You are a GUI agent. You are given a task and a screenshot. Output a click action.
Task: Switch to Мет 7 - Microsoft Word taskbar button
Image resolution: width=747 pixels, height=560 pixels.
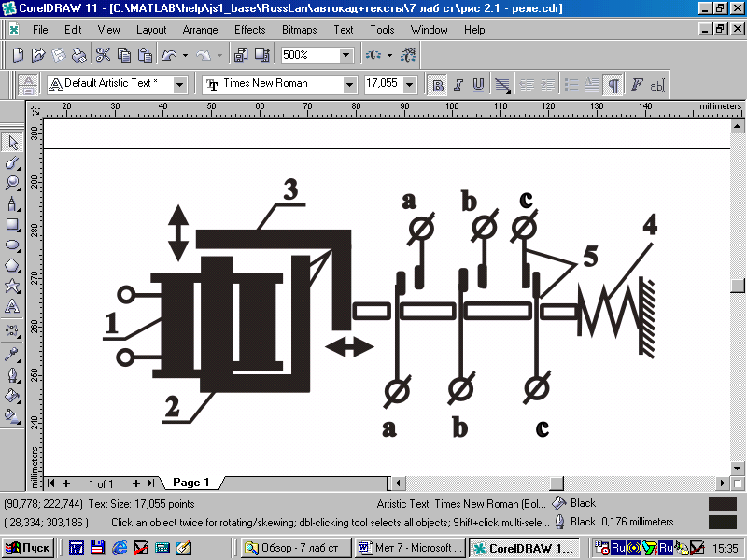pyautogui.click(x=411, y=548)
